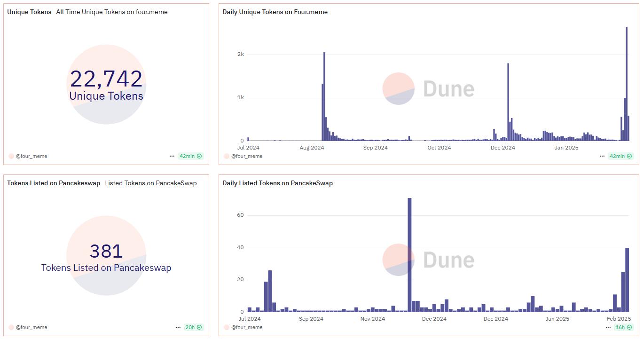Click the 'All Time Unique Tokens on four.meme' subtitle
Image resolution: width=644 pixels, height=339 pixels.
point(112,12)
